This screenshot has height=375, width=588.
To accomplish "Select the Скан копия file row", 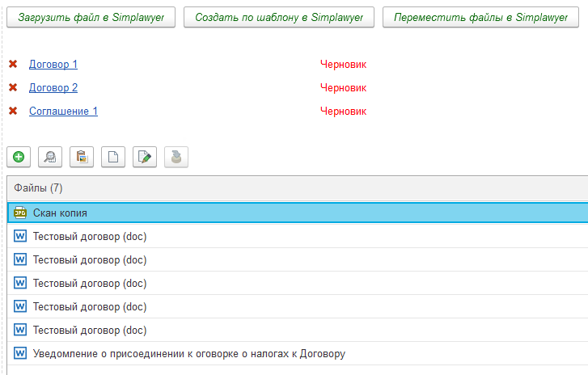I will pyautogui.click(x=243, y=213).
